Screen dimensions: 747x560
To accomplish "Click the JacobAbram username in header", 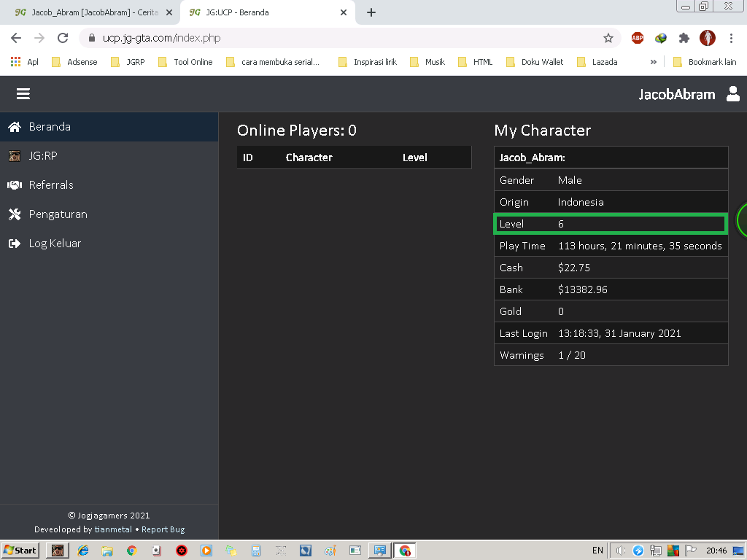I will pos(676,94).
